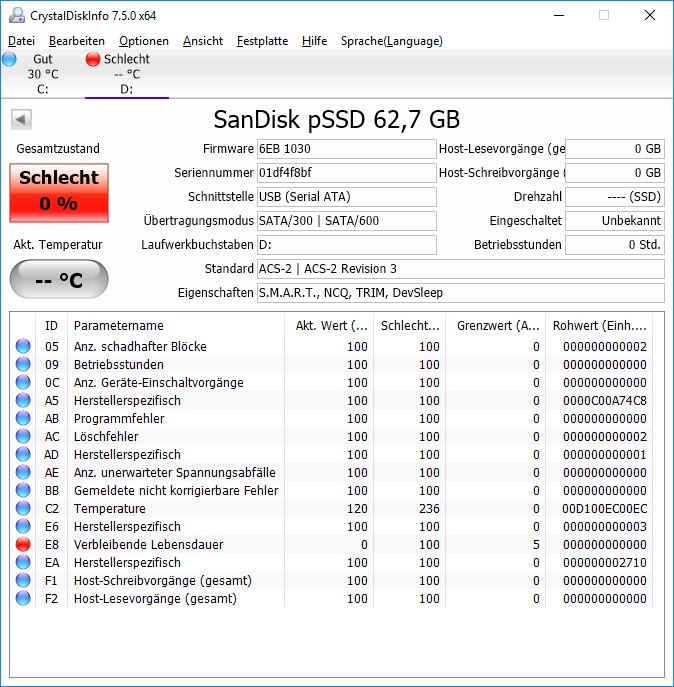Click red status icon of row E8 Lebensdauer

[x=23, y=544]
